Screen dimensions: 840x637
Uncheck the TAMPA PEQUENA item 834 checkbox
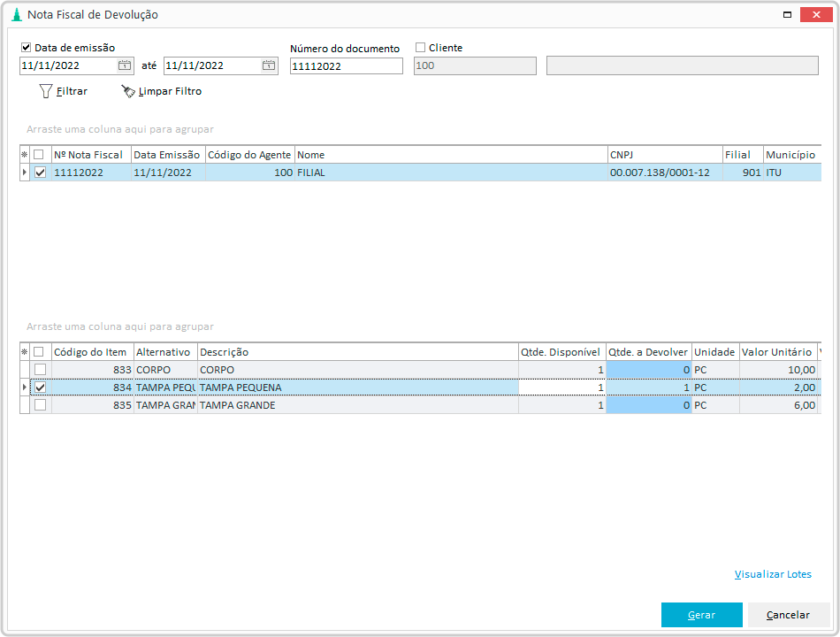pyautogui.click(x=40, y=388)
